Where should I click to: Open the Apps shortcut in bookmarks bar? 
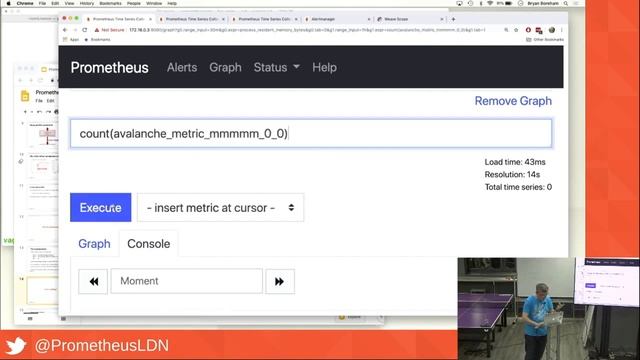pyautogui.click(x=71, y=40)
